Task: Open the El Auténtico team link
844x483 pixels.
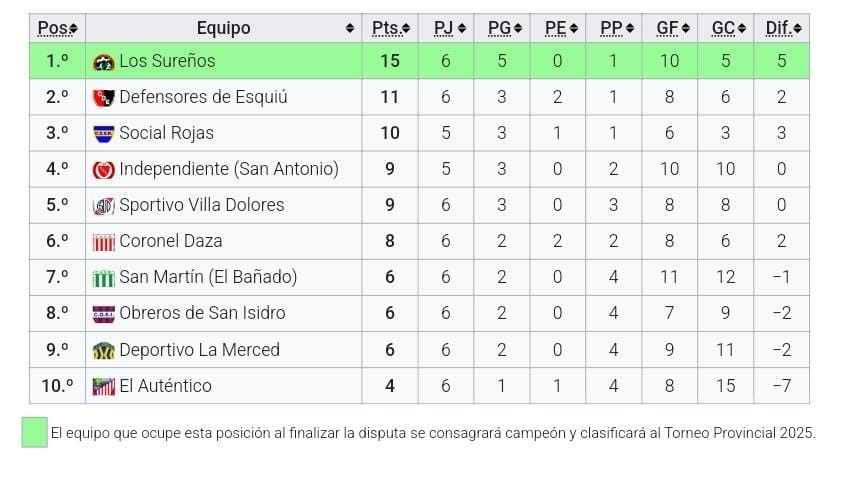Action: click(165, 385)
